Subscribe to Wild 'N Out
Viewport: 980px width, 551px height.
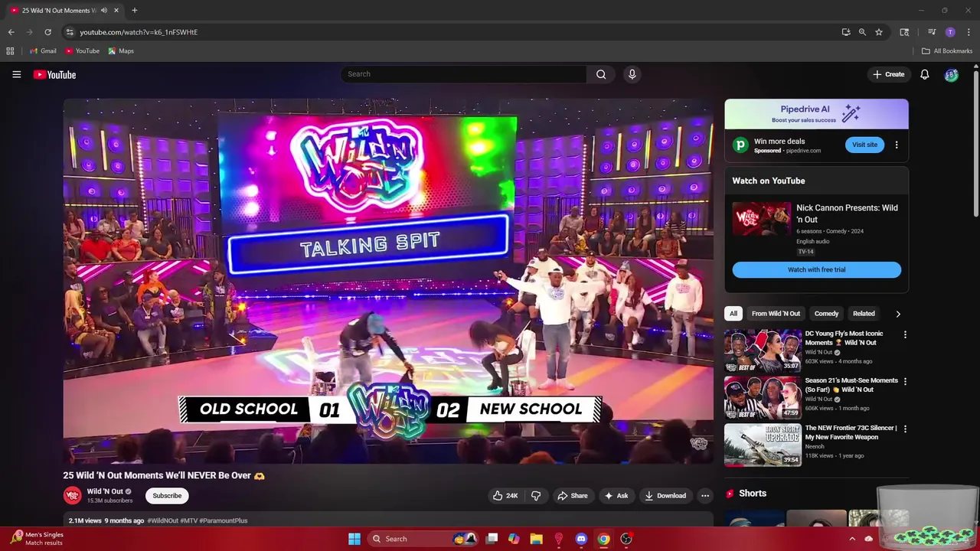click(x=167, y=496)
